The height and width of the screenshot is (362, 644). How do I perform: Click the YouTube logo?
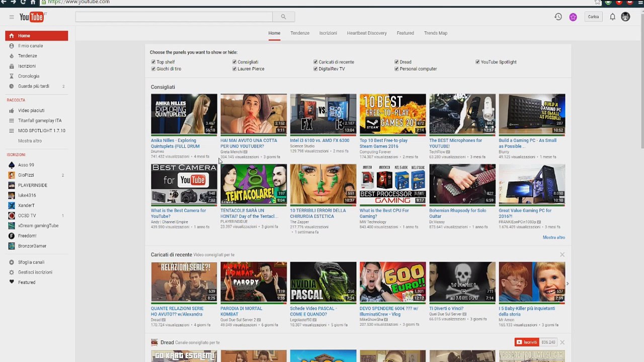[x=33, y=17]
